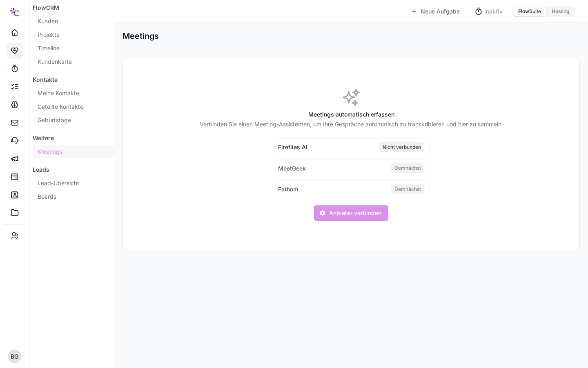The image size is (588, 368).
Task: Click the Kontakte section header
Action: coord(45,80)
